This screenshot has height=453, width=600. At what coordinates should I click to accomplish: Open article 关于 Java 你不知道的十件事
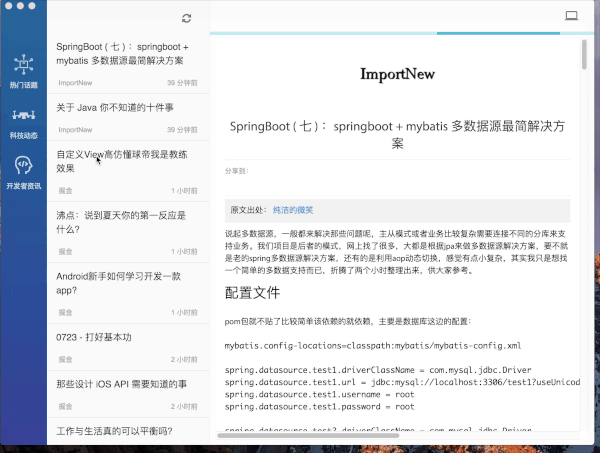pos(128,117)
